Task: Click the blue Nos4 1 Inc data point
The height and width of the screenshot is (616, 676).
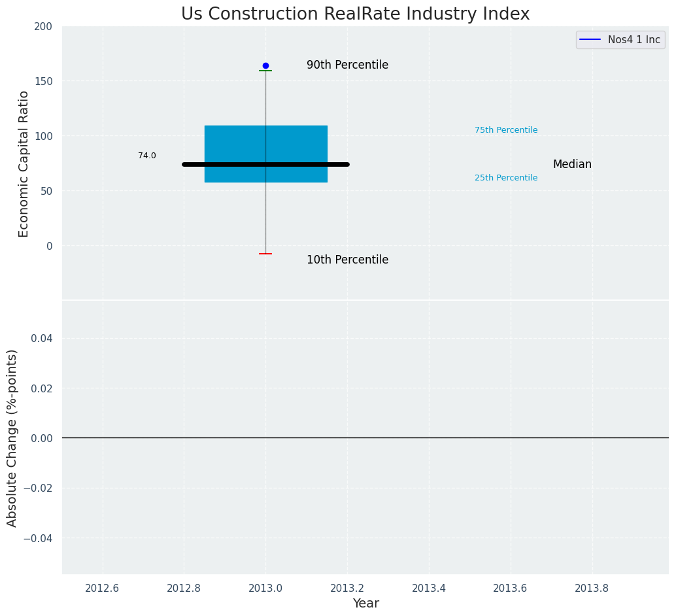Action: pos(265,65)
